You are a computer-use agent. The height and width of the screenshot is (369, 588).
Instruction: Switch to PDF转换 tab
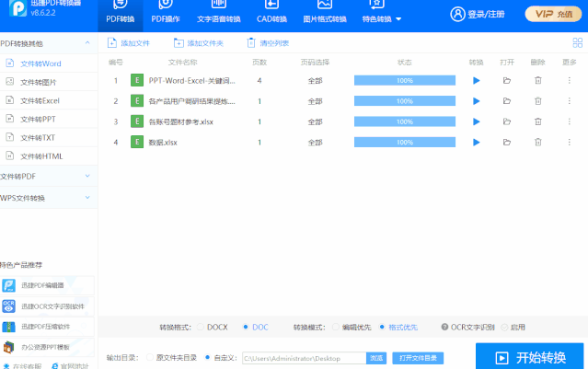(x=121, y=16)
